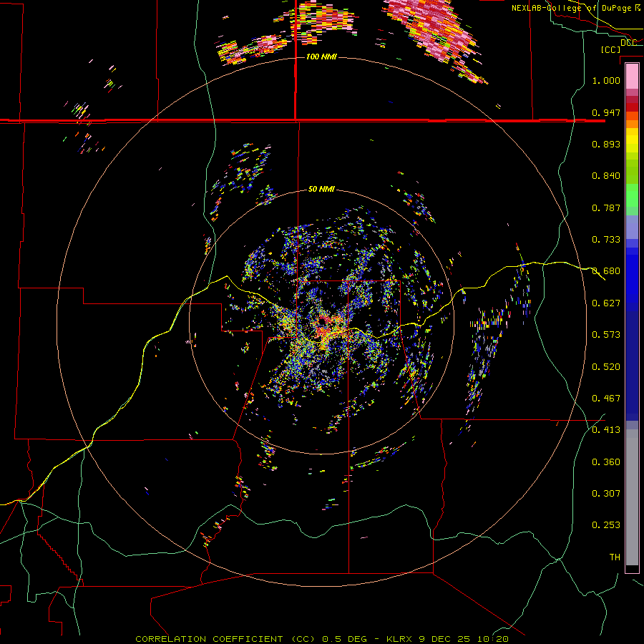The image size is (644, 644).
Task: Click the 0.520 legend value
Action: pos(606,366)
